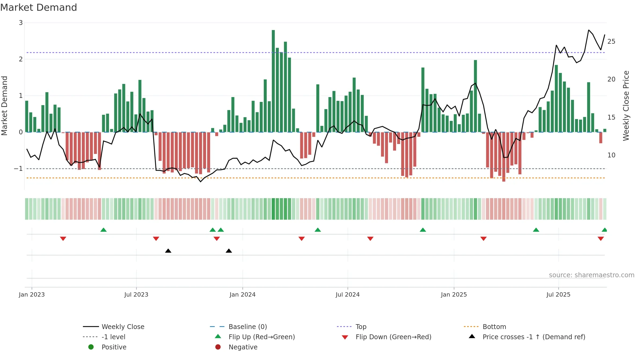This screenshot has height=362, width=644.
Task: Click the Jan 2023 x-axis label
Action: pos(32,295)
